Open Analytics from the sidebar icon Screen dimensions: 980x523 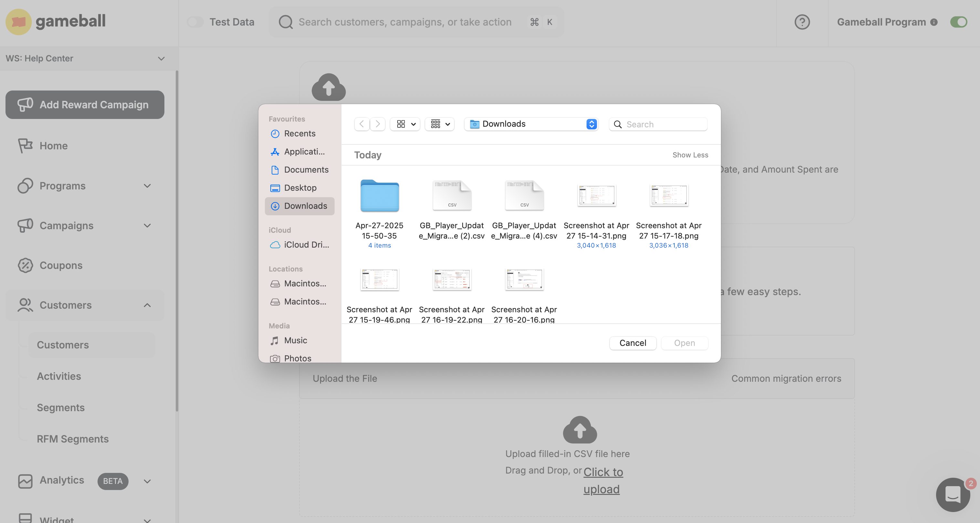pos(25,481)
